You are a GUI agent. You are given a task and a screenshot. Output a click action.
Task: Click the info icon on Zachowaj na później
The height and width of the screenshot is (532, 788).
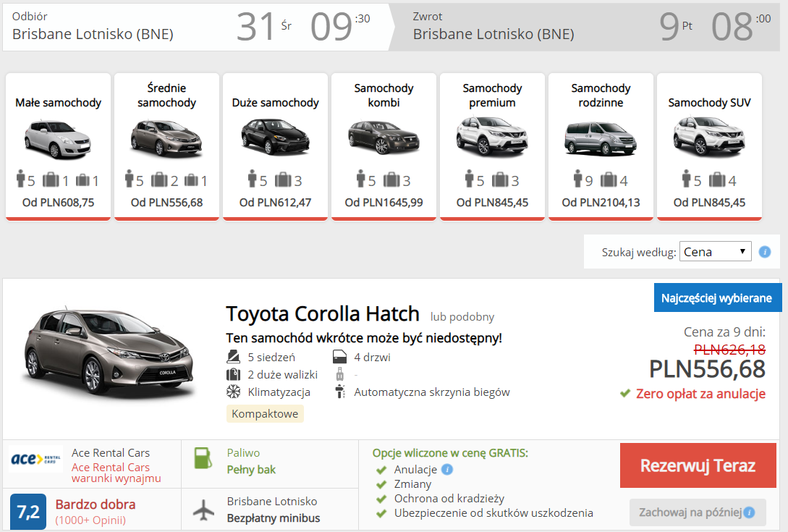[749, 513]
